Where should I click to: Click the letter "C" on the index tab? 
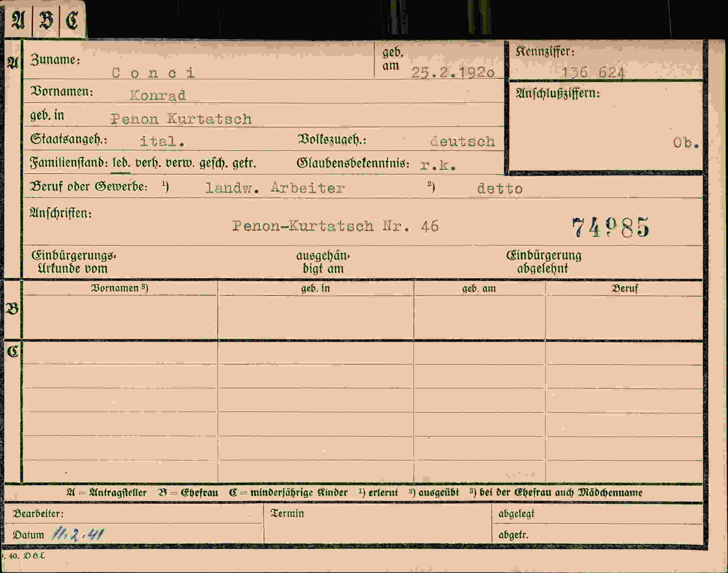72,20
